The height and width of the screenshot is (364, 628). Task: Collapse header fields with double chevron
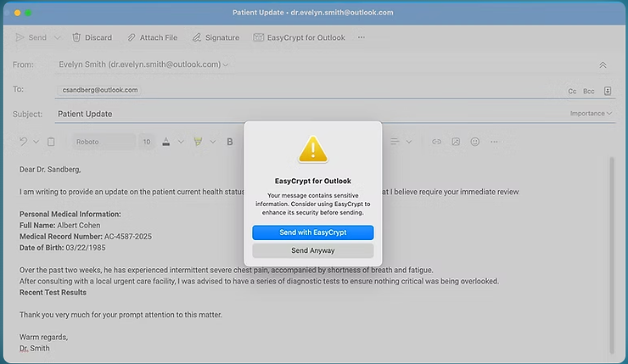(x=603, y=64)
